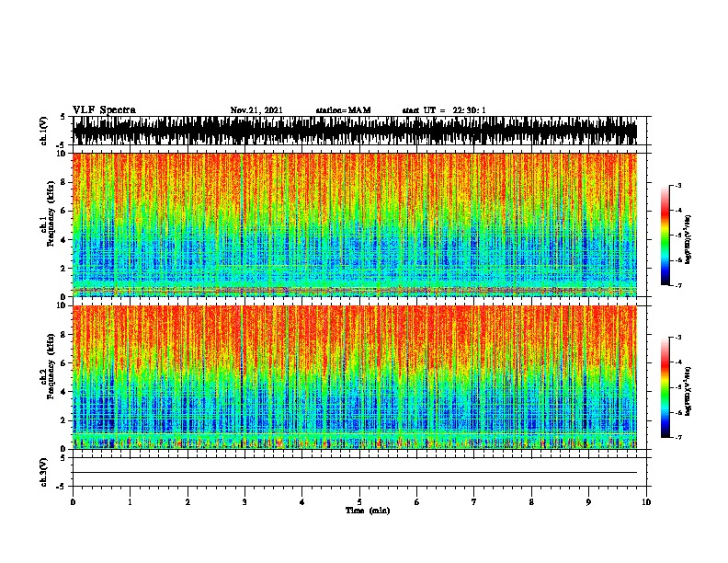Click time axis tick label '8'
This screenshot has width=728, height=563.
click(x=531, y=502)
